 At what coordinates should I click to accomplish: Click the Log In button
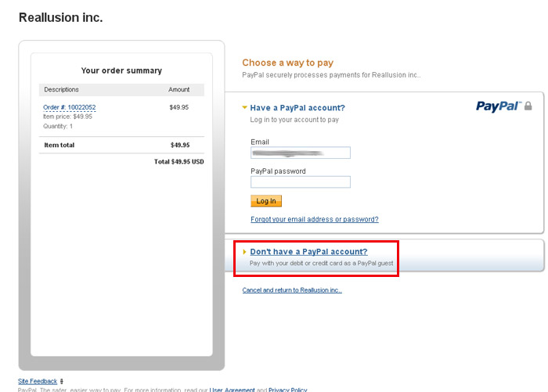click(266, 201)
